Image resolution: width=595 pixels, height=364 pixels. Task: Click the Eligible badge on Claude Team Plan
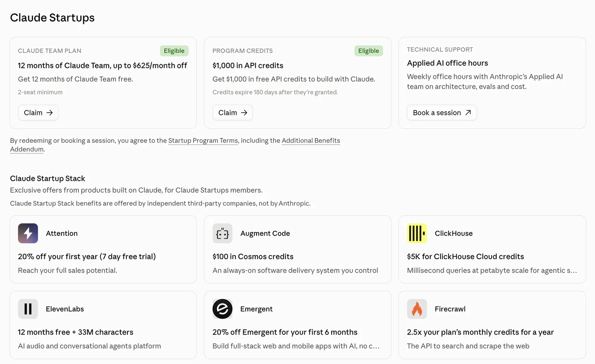174,51
